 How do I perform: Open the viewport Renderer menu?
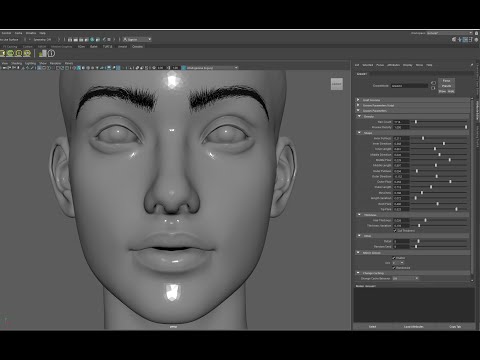(x=55, y=63)
